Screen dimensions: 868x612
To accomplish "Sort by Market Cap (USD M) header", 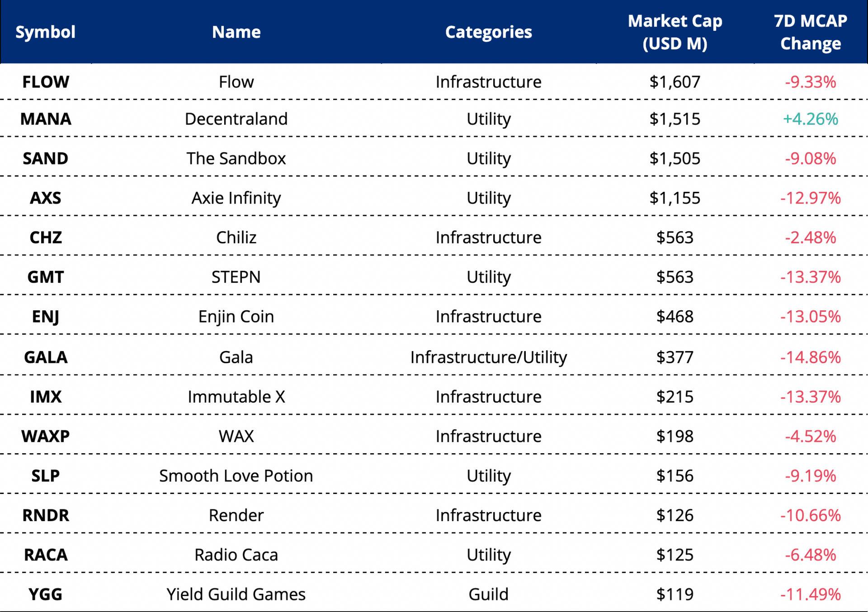I will pyautogui.click(x=675, y=32).
